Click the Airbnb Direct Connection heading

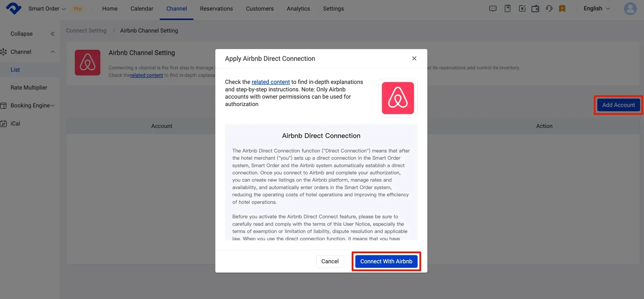click(321, 136)
